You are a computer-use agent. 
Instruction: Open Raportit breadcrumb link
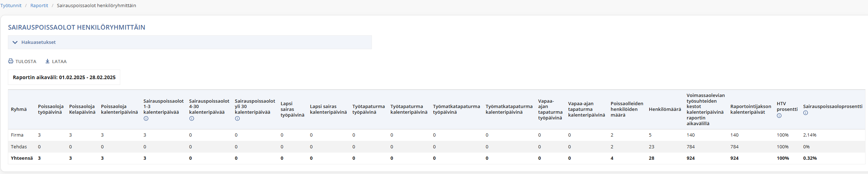point(39,6)
